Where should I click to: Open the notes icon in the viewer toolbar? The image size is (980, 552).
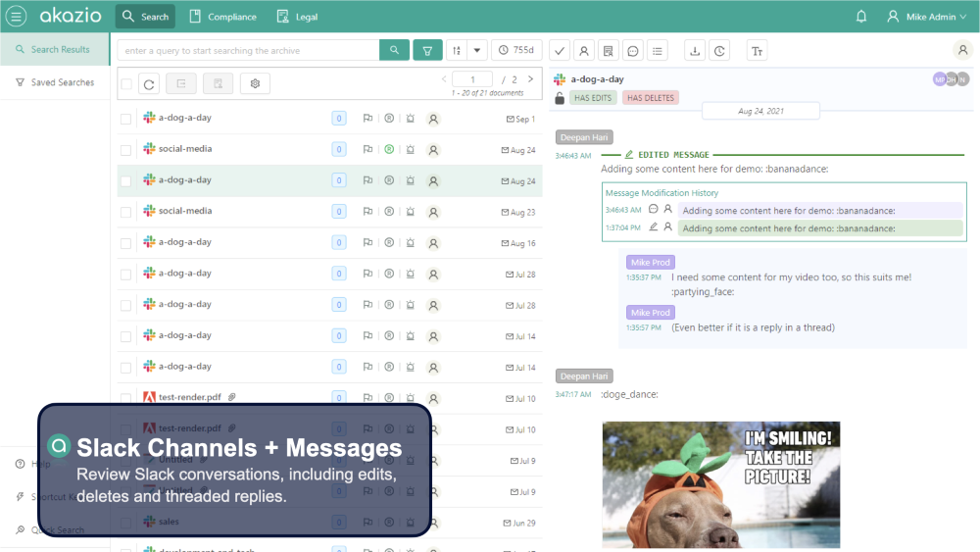tap(609, 51)
